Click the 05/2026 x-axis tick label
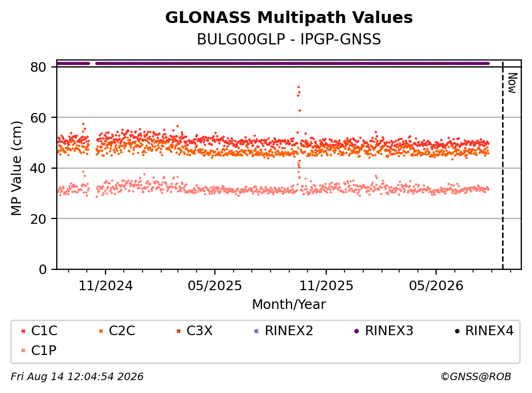The height and width of the screenshot is (393, 532). point(436,286)
